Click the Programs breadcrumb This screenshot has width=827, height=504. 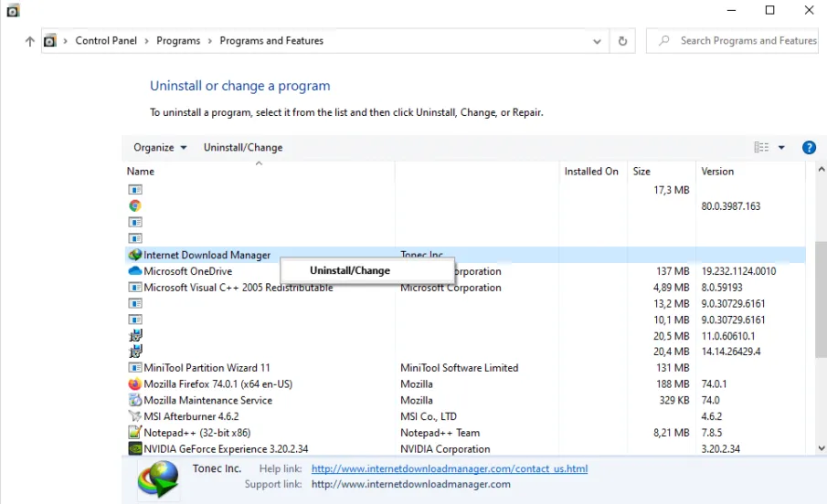tap(178, 40)
